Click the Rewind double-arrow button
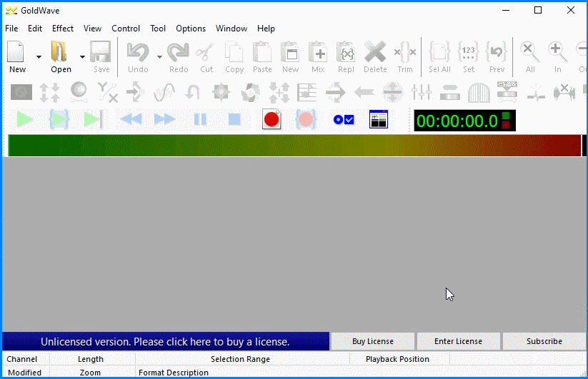 pyautogui.click(x=131, y=120)
